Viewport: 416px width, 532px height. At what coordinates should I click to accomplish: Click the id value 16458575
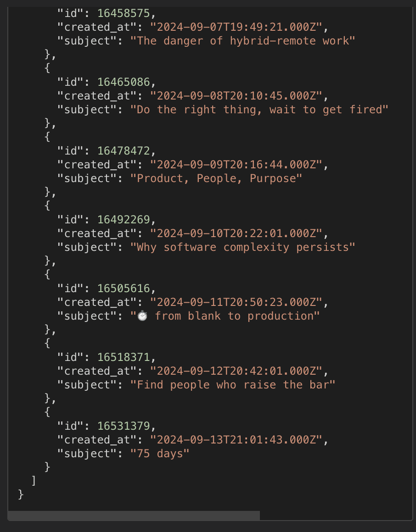point(124,13)
